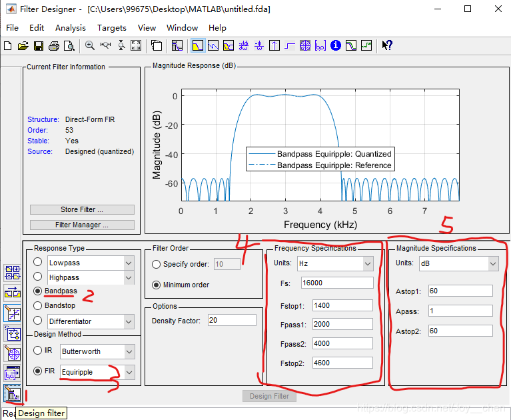Open a saved session with the folder icon

pyautogui.click(x=23, y=45)
